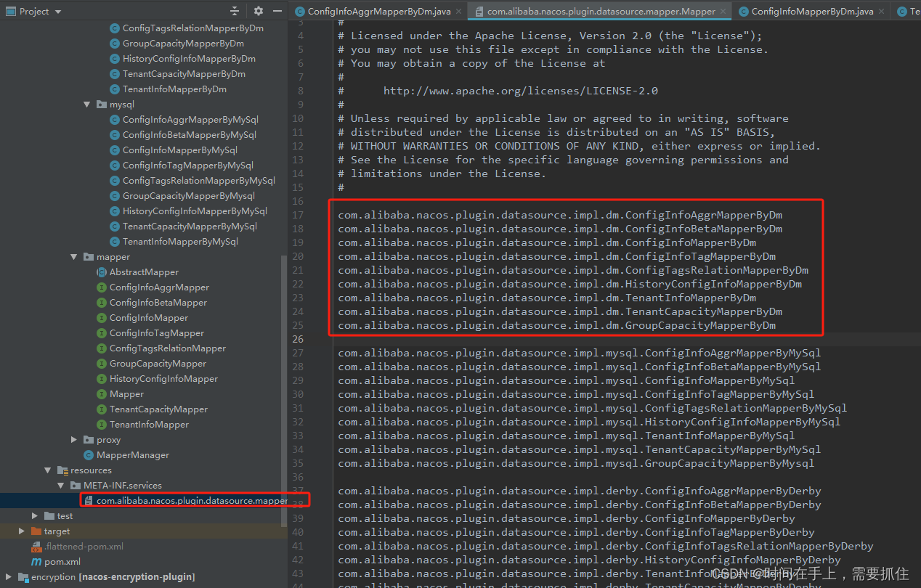Close the ConfigInfoMapperByDm.java tab
This screenshot has width=921, height=588.
click(882, 12)
